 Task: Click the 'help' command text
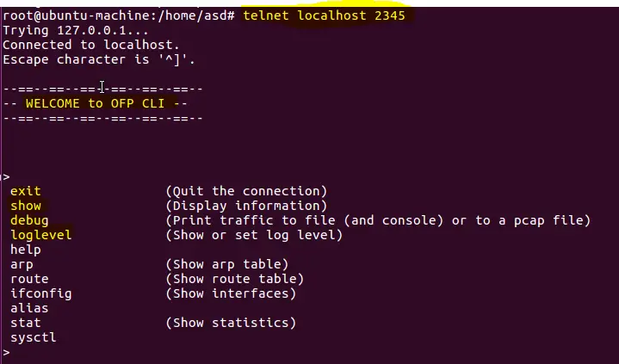(26, 250)
